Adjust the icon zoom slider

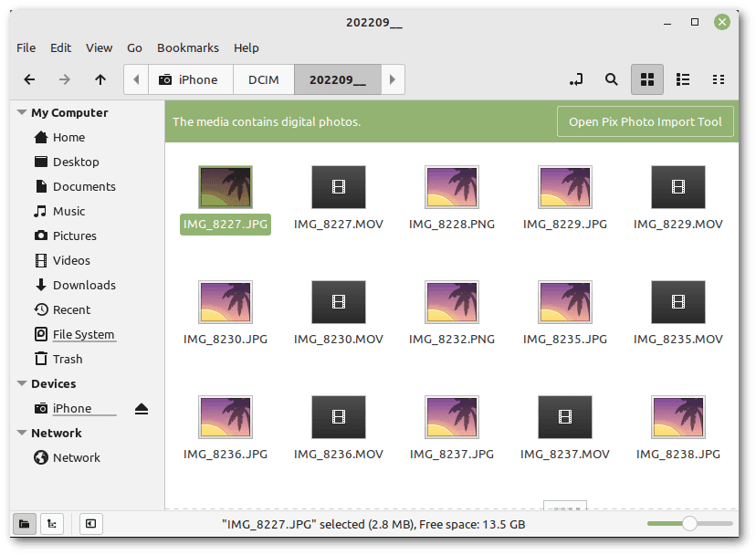click(689, 524)
